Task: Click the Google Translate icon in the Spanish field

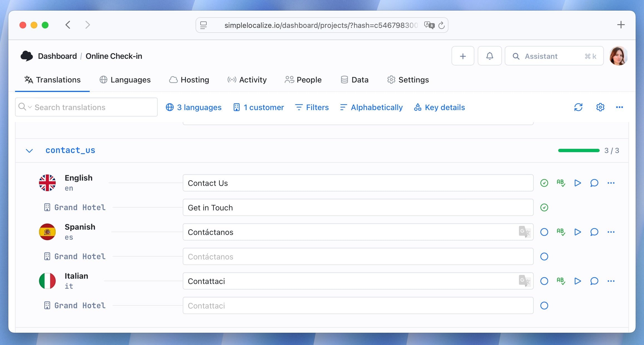Action: 524,232
